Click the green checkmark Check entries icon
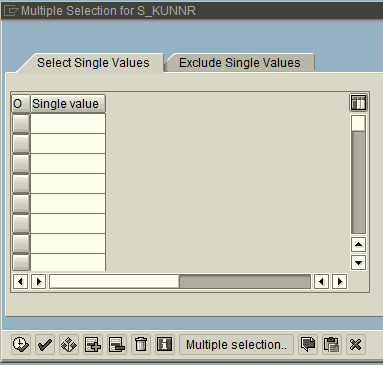 coord(45,344)
